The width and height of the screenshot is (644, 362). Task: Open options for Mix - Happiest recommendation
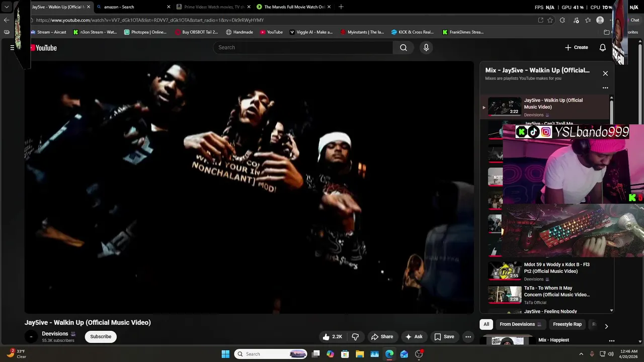[612, 341]
